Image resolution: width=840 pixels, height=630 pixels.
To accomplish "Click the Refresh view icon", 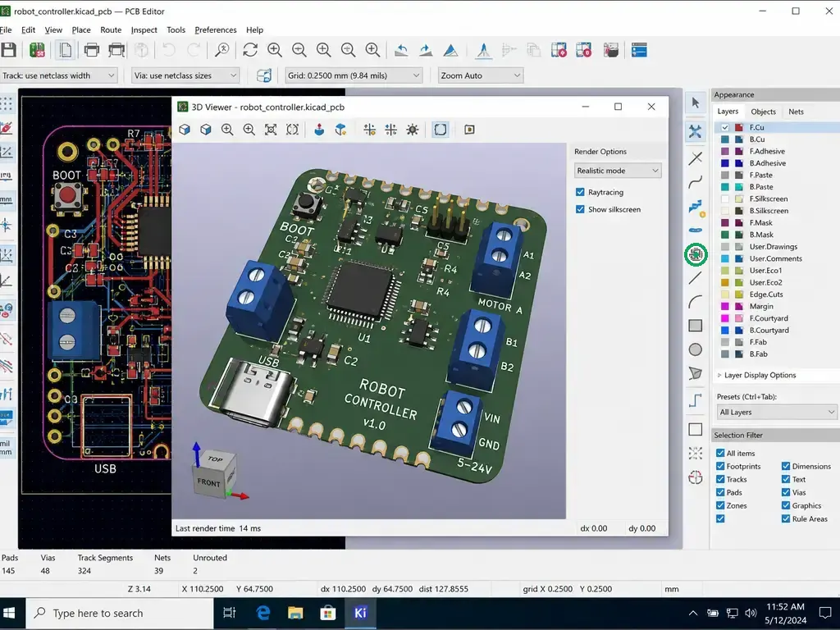I will point(250,50).
